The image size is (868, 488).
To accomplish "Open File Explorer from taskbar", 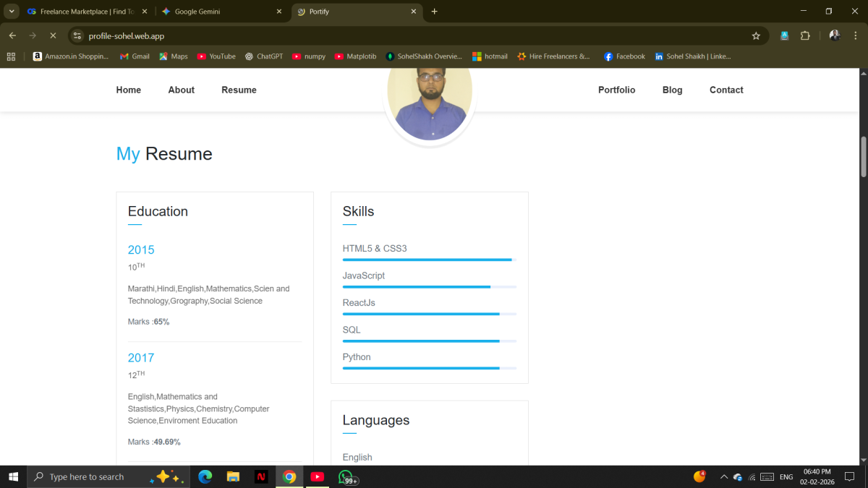I will pyautogui.click(x=233, y=476).
